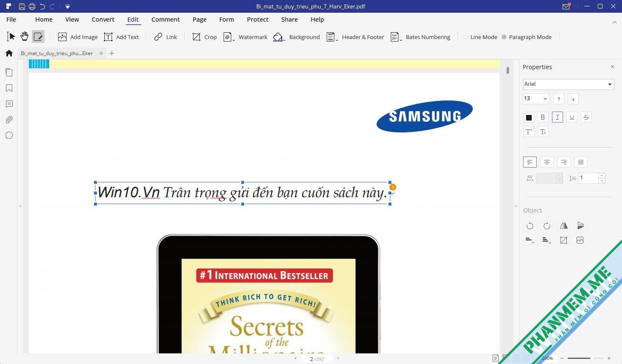622x364 pixels.
Task: Decrease font size with down arrow
Action: (x=573, y=99)
